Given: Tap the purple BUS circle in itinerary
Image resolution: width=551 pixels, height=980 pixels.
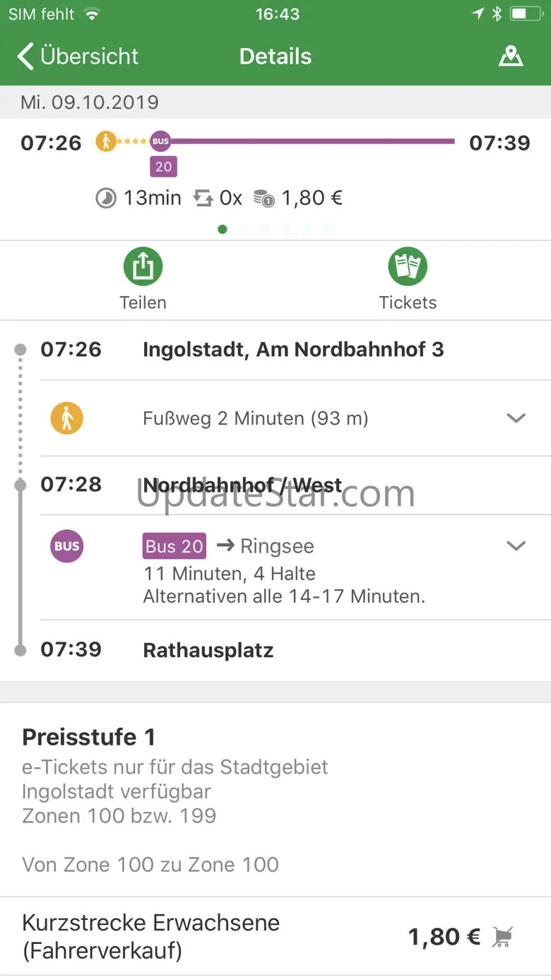Looking at the screenshot, I should (66, 546).
